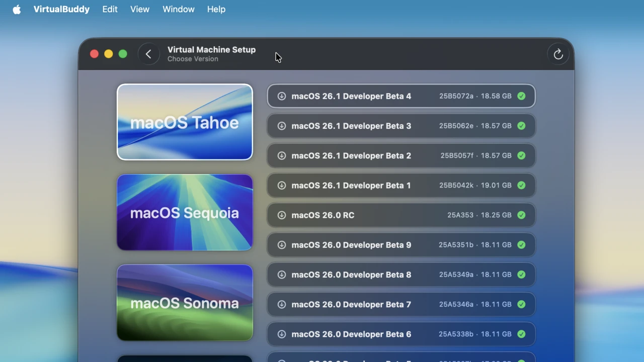This screenshot has height=362, width=644.
Task: Open the Apple menu
Action: pyautogui.click(x=17, y=10)
